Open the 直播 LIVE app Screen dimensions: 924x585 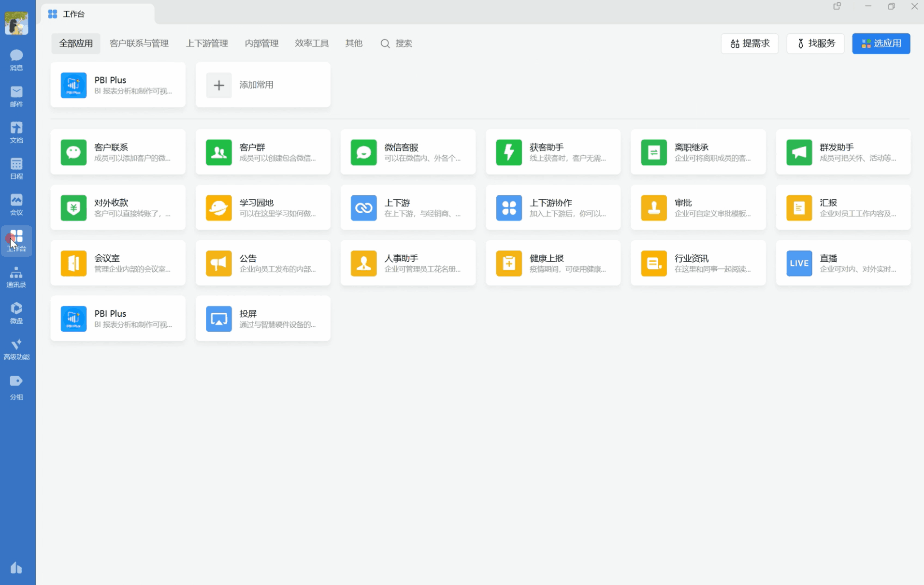tap(843, 263)
